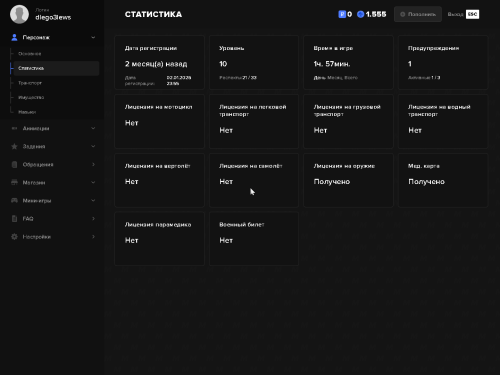500x375 pixels.
Task: Click the Магазин shop icon
Action: [14, 182]
